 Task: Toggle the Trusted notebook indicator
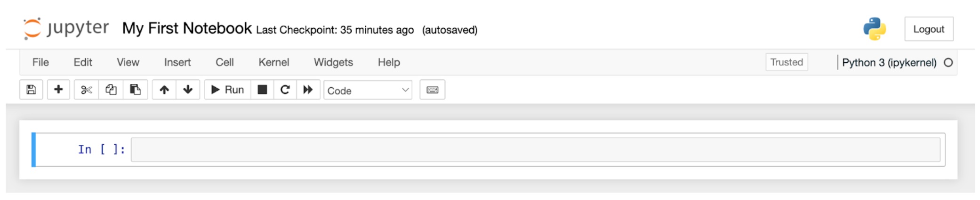[x=787, y=62]
